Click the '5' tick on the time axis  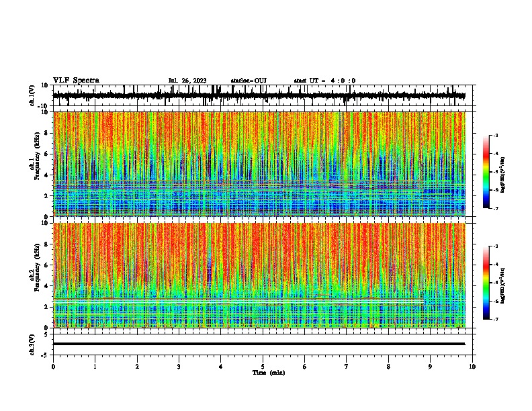pyautogui.click(x=263, y=367)
